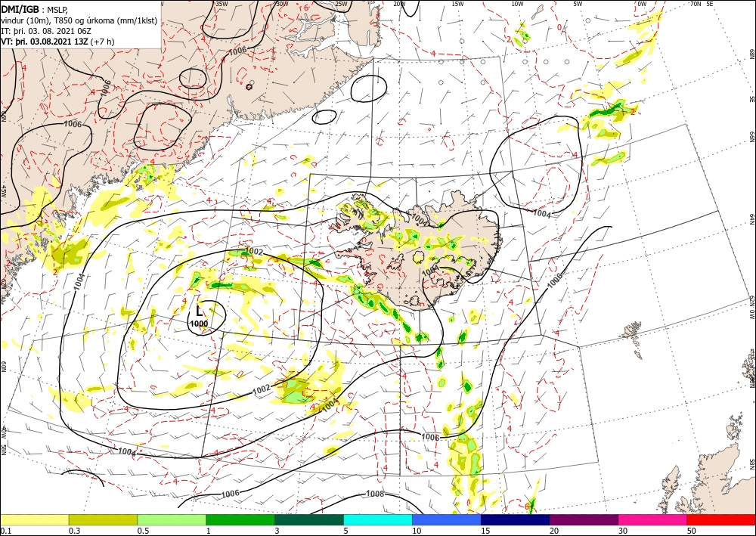Click the 'L' low pressure marker
The height and width of the screenshot is (536, 756).
199,311
